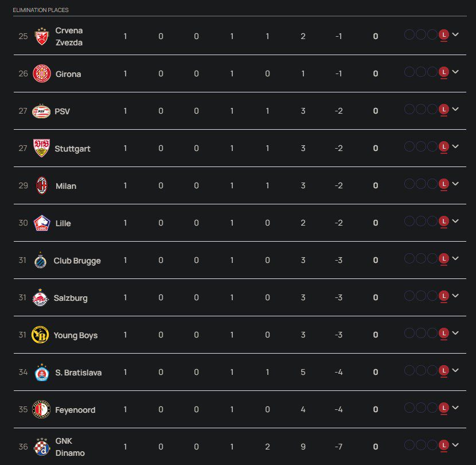The image size is (476, 465).
Task: Open the Young Boys team link
Action: tap(75, 335)
